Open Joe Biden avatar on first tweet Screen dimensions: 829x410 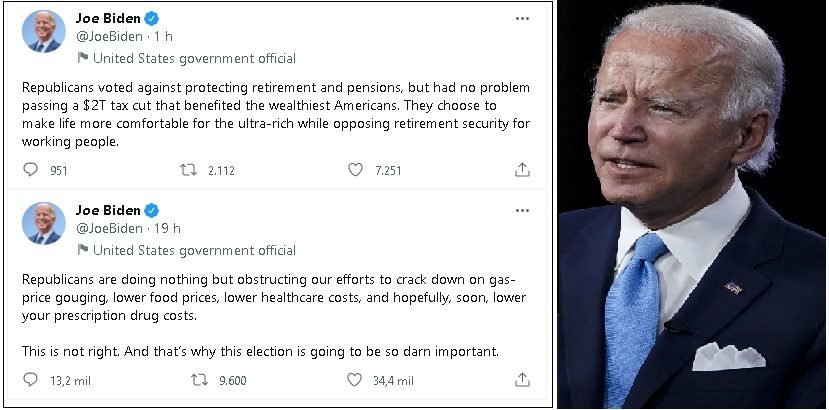coord(43,31)
